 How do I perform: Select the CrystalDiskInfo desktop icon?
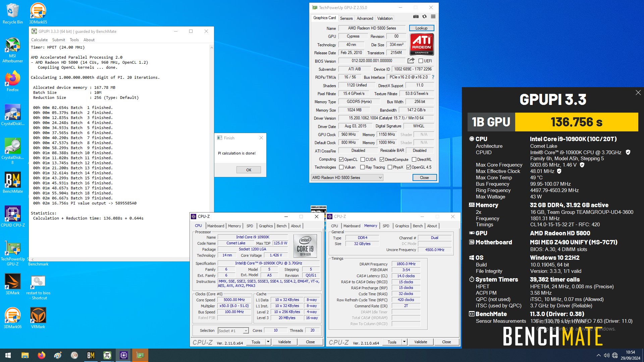click(12, 115)
